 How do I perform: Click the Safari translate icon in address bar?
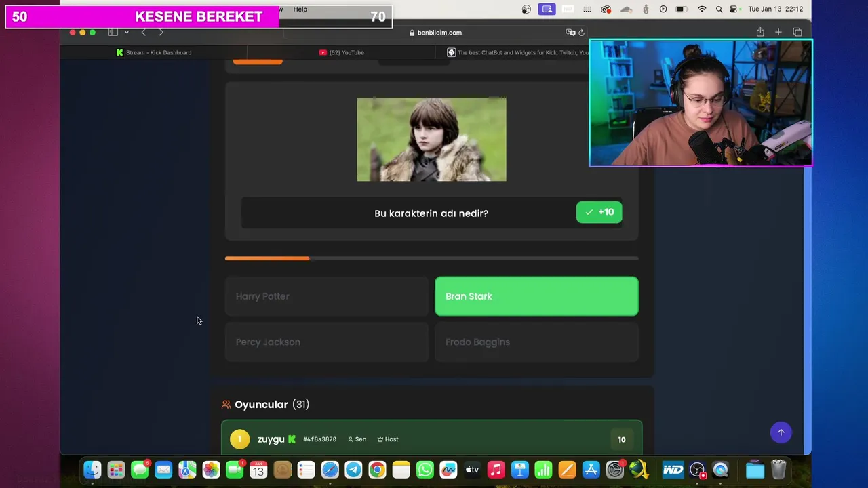tap(570, 33)
